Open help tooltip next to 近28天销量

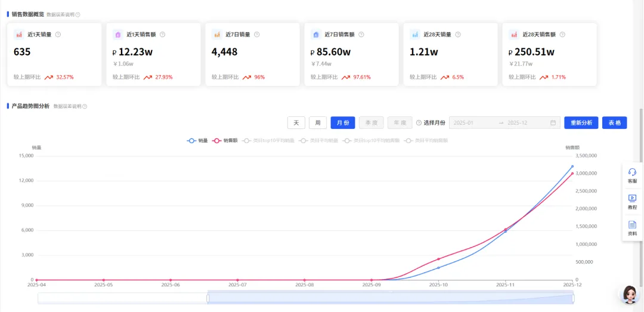point(458,35)
